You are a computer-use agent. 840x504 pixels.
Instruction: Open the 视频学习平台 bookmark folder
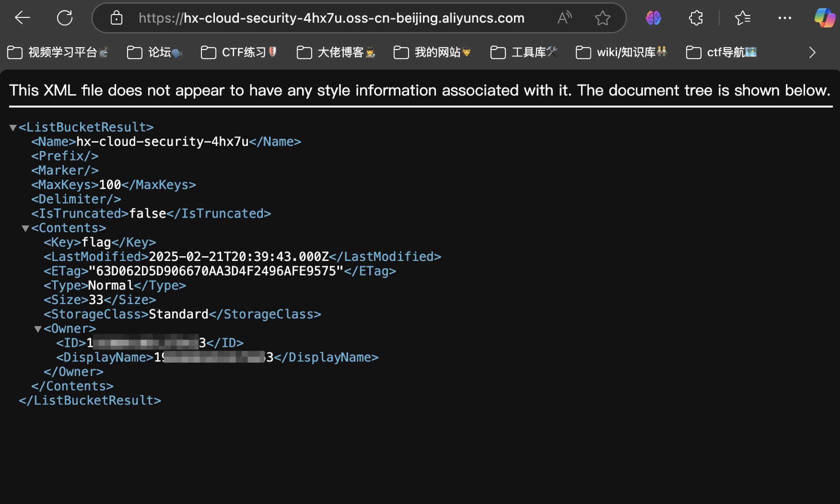coord(58,52)
